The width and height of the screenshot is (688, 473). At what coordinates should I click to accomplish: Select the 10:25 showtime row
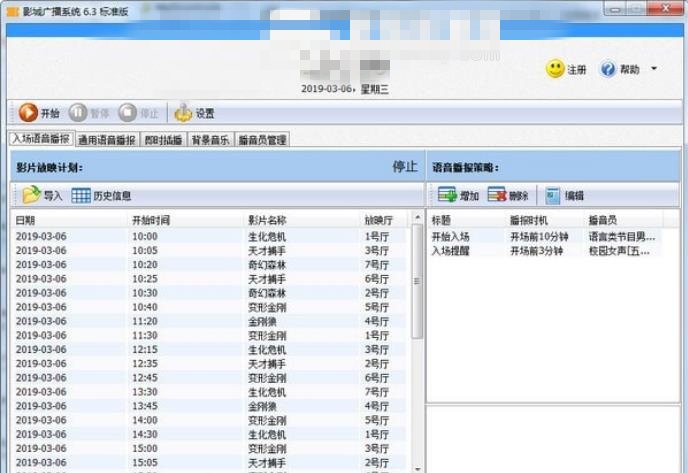[210, 279]
